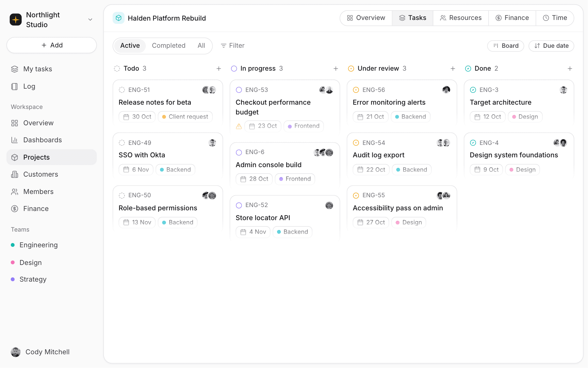This screenshot has width=588, height=368.
Task: Open My tasks from the sidebar
Action: click(x=52, y=69)
